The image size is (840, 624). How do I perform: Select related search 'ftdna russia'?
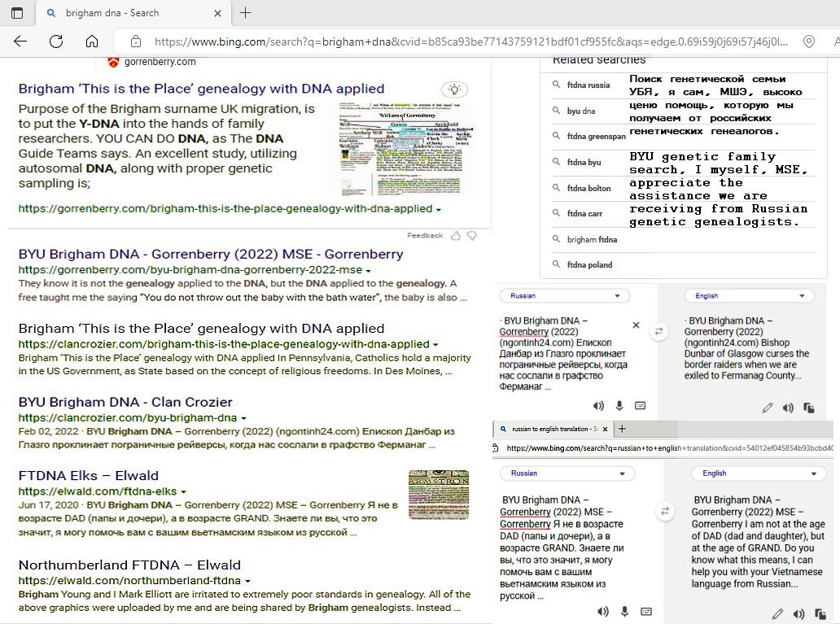pos(588,85)
